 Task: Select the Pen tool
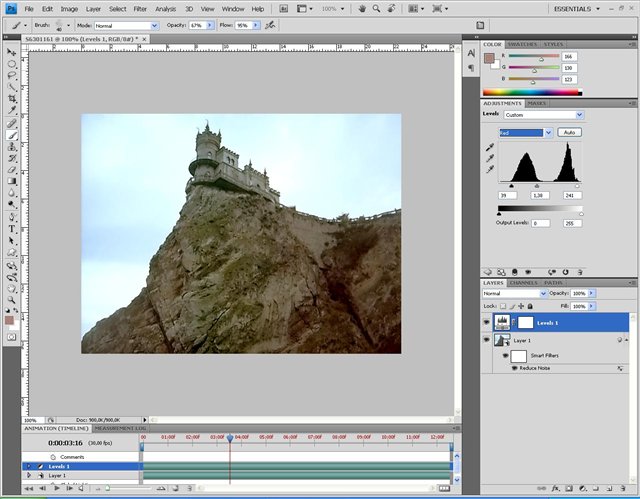coord(11,217)
